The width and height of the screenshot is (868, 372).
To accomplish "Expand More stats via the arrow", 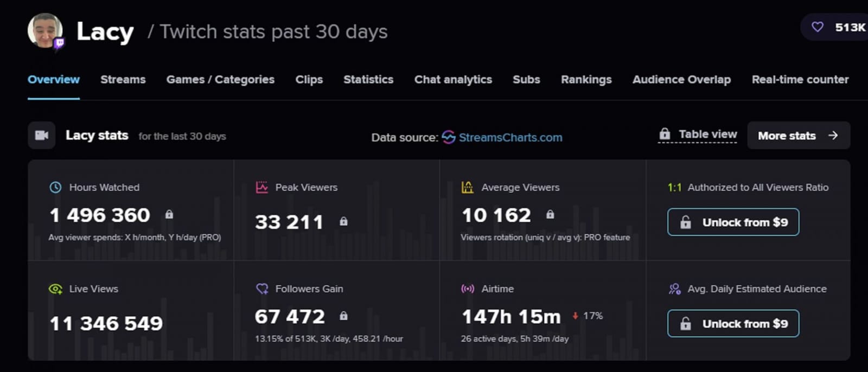I will click(834, 136).
